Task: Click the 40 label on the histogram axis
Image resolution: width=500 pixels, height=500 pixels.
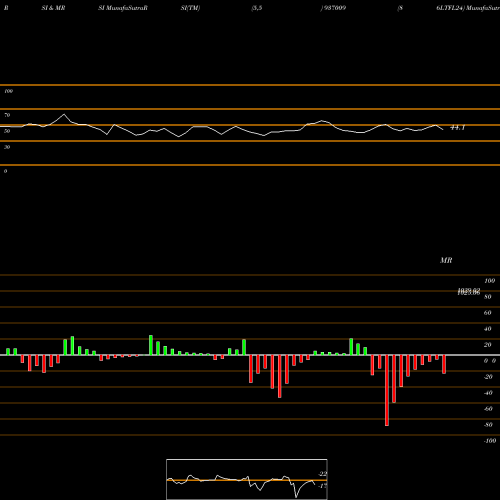Action: click(x=488, y=329)
